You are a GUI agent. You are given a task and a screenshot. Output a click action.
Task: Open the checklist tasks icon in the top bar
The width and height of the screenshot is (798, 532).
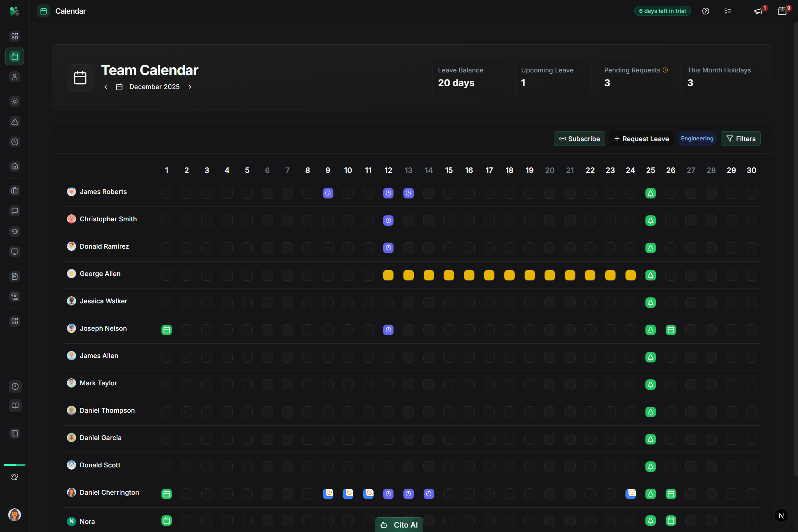727,11
